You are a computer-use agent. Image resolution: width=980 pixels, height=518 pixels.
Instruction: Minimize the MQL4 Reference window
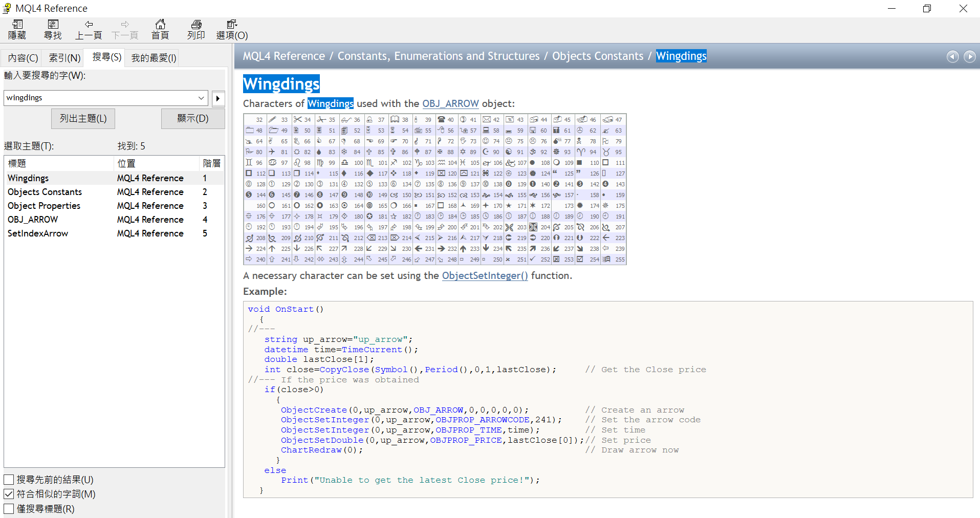pos(891,8)
